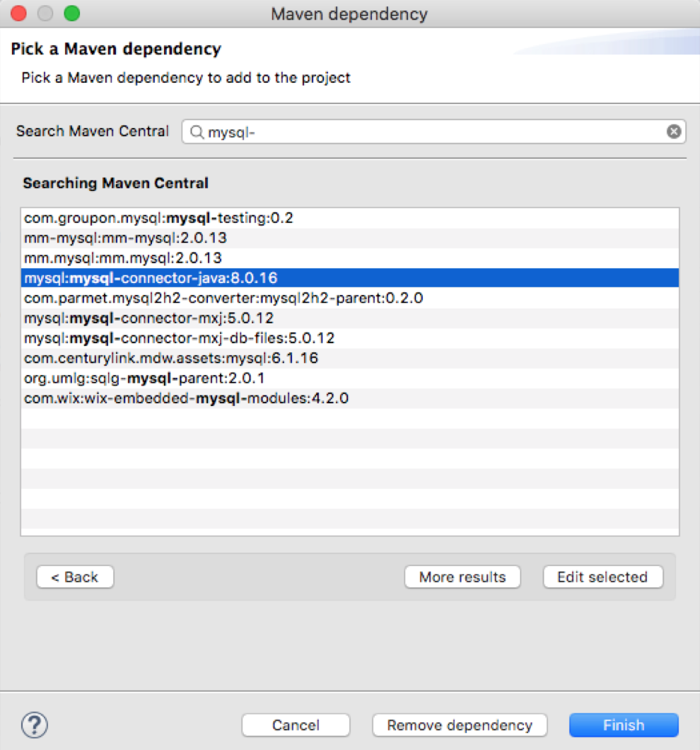Select com.groupon.mysql:mysql-testing:0.2 result
This screenshot has width=700, height=750.
pos(349,218)
